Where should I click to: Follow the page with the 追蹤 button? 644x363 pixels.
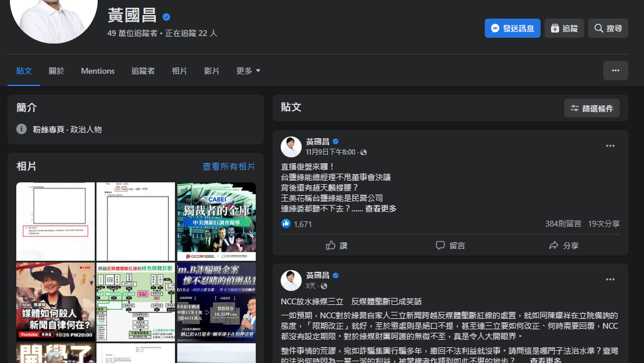pos(564,28)
